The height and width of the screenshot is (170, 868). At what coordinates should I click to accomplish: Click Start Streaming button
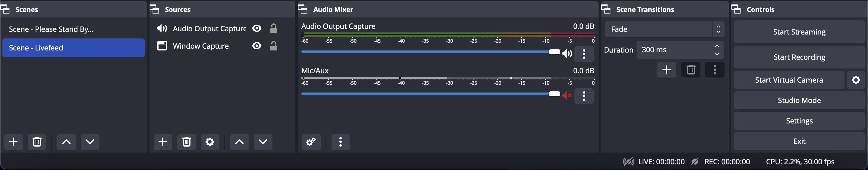[x=799, y=32]
